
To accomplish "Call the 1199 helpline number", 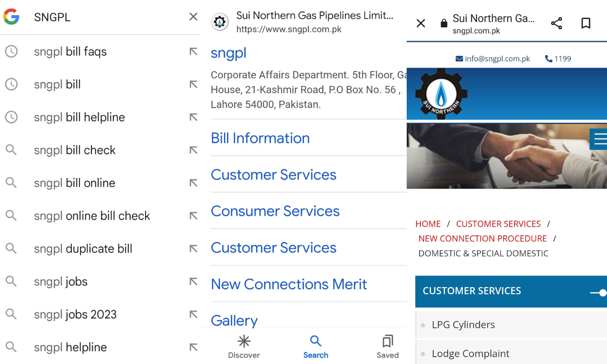I will pos(558,59).
